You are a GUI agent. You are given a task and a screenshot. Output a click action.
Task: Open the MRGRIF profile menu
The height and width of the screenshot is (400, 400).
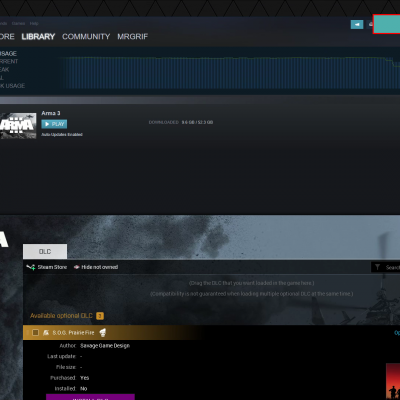(x=132, y=37)
